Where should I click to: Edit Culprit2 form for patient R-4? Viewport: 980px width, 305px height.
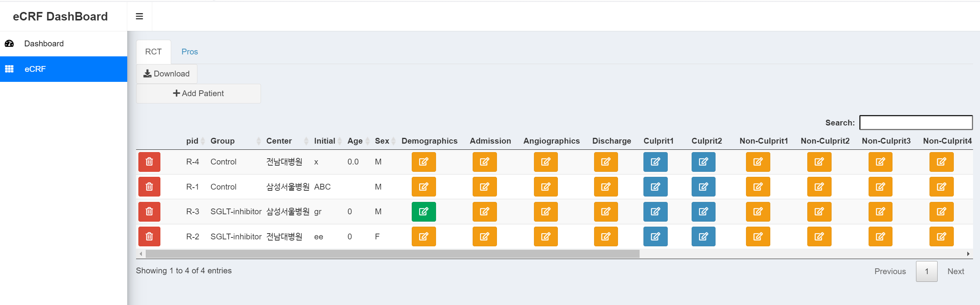[703, 162]
